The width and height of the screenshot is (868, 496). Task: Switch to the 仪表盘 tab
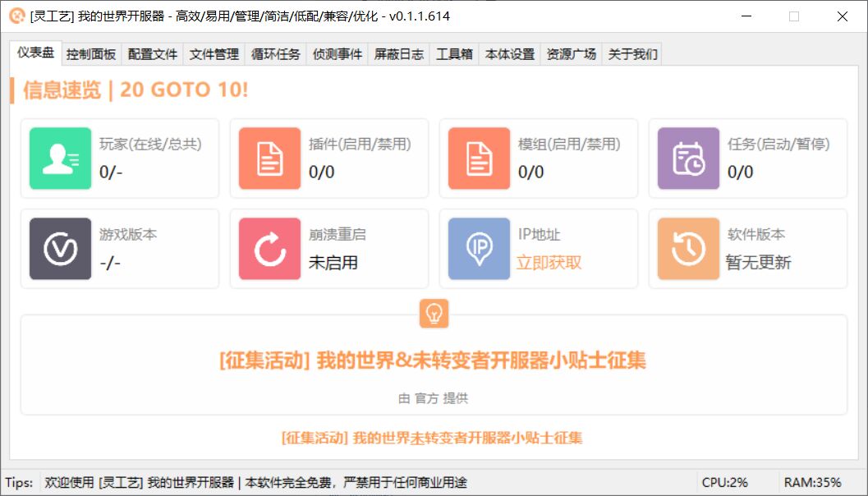click(x=35, y=53)
